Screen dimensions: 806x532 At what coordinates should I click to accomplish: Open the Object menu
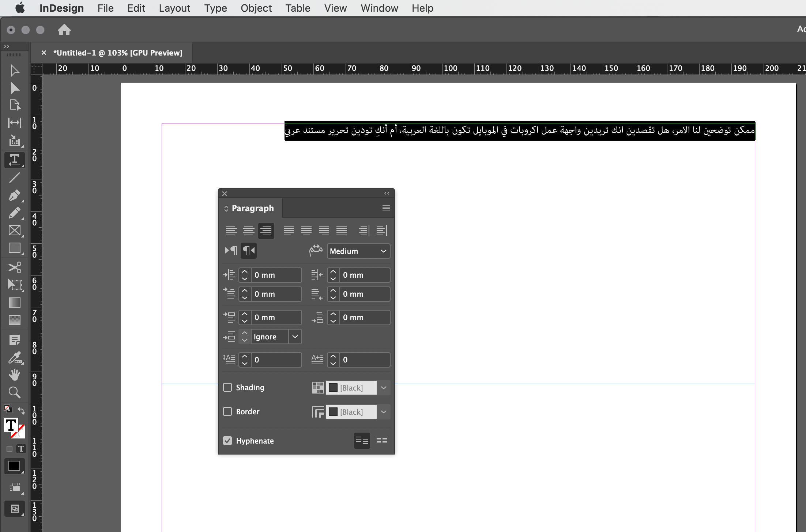pyautogui.click(x=256, y=8)
